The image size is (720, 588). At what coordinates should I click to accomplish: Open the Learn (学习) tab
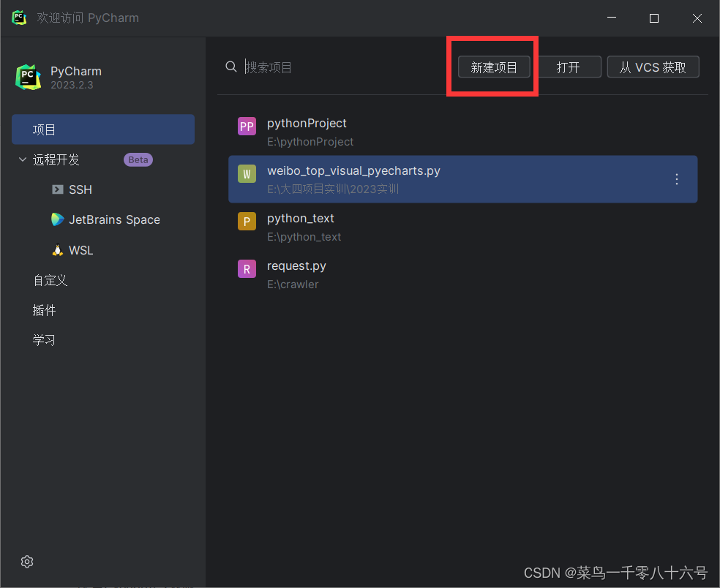[x=44, y=340]
